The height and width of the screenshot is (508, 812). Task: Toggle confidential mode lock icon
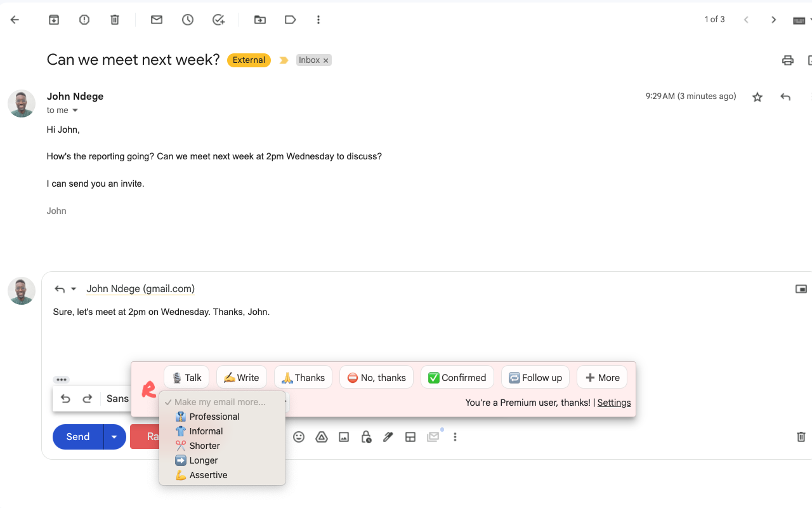click(x=366, y=437)
